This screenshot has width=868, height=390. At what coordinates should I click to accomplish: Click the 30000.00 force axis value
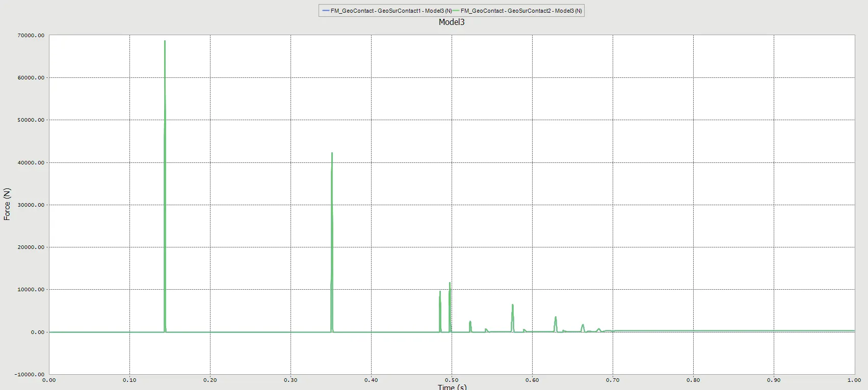click(31, 205)
